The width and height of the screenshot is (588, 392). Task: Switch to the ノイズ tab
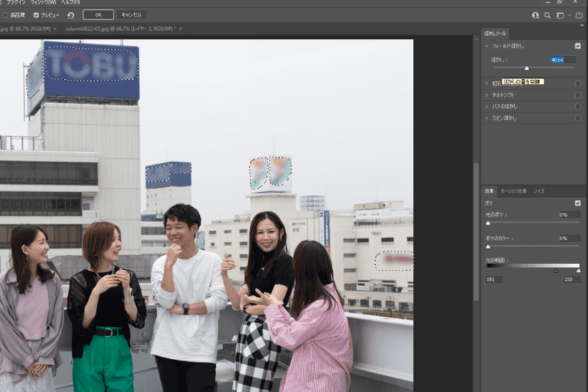click(540, 191)
